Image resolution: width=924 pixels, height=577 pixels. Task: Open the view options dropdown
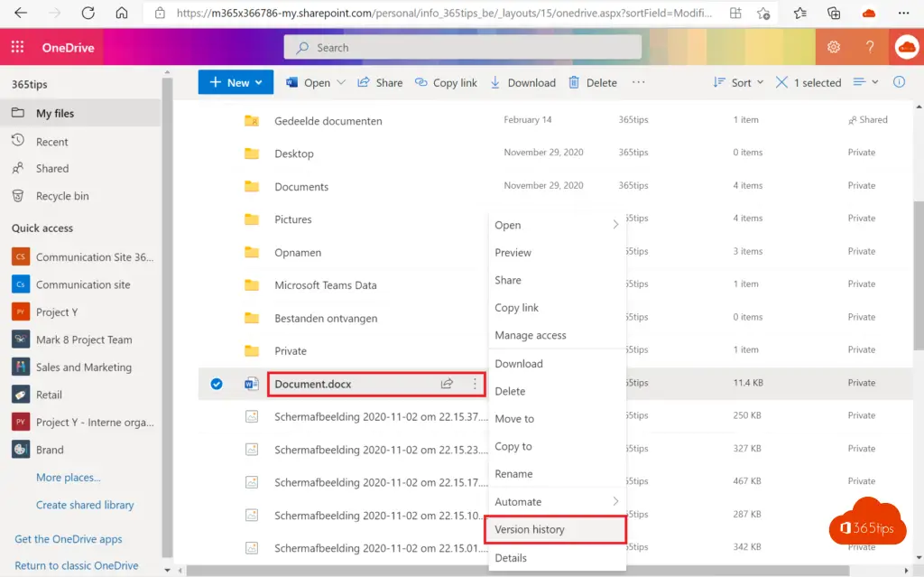click(x=865, y=82)
